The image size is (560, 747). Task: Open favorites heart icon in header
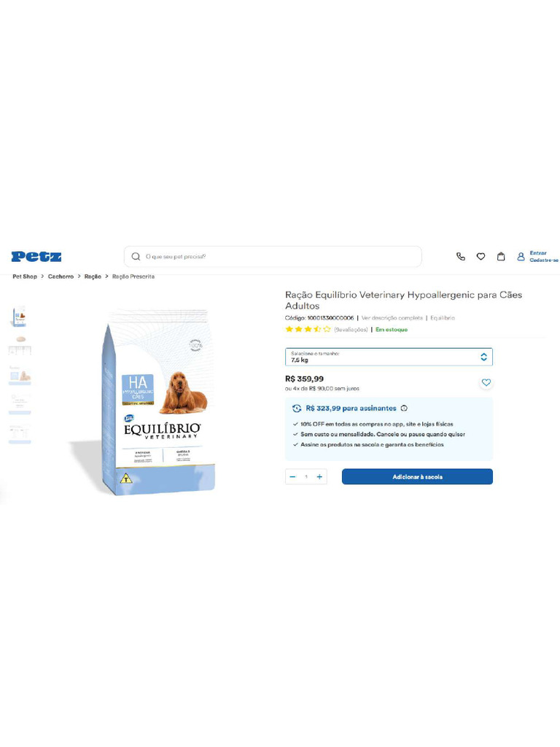point(481,256)
